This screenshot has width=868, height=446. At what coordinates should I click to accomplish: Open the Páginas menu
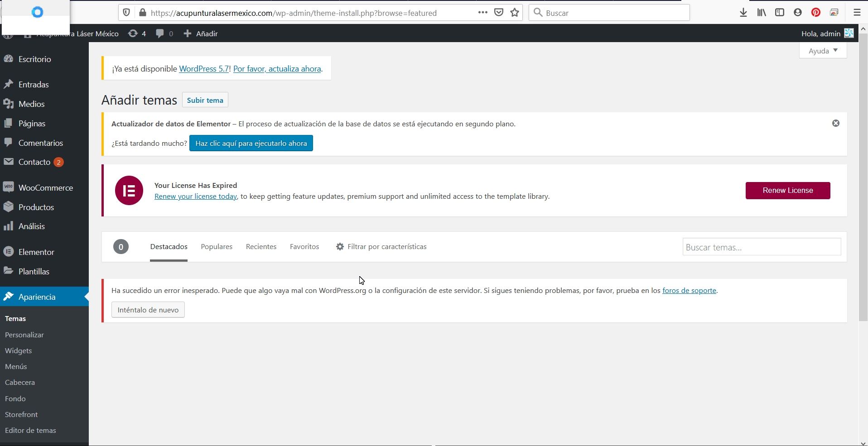pos(44,124)
